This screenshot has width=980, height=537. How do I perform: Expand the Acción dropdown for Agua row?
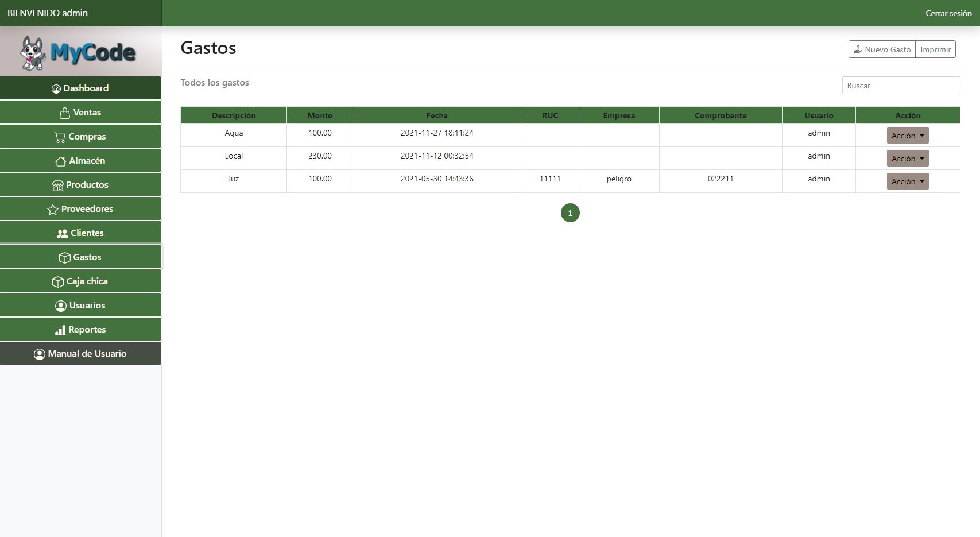coord(907,136)
